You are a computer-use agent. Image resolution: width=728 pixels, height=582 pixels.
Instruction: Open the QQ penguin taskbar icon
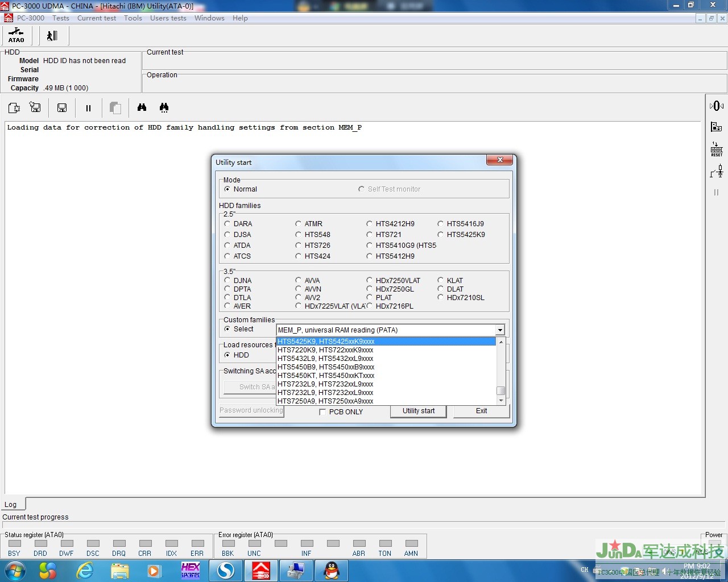[331, 571]
